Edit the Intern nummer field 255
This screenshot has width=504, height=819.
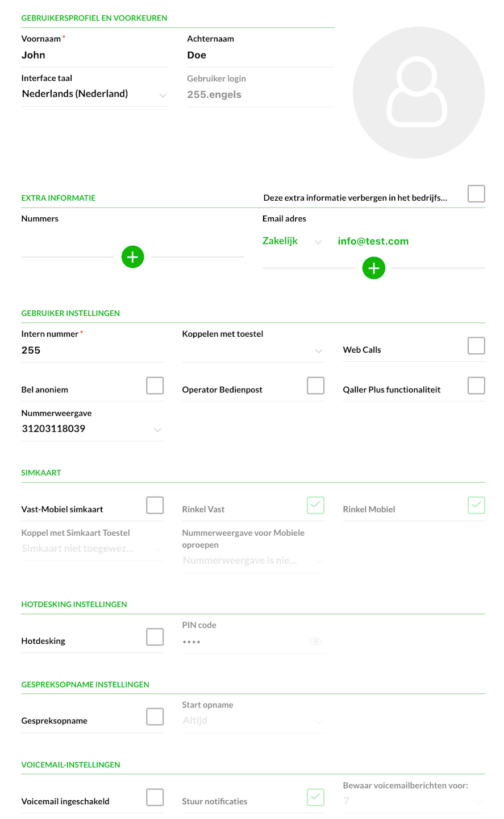[x=92, y=351]
